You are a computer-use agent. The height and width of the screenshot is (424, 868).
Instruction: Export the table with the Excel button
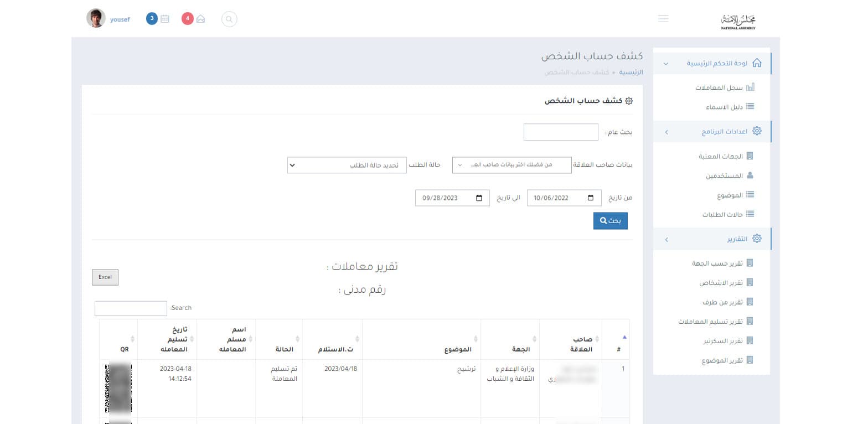tap(105, 277)
